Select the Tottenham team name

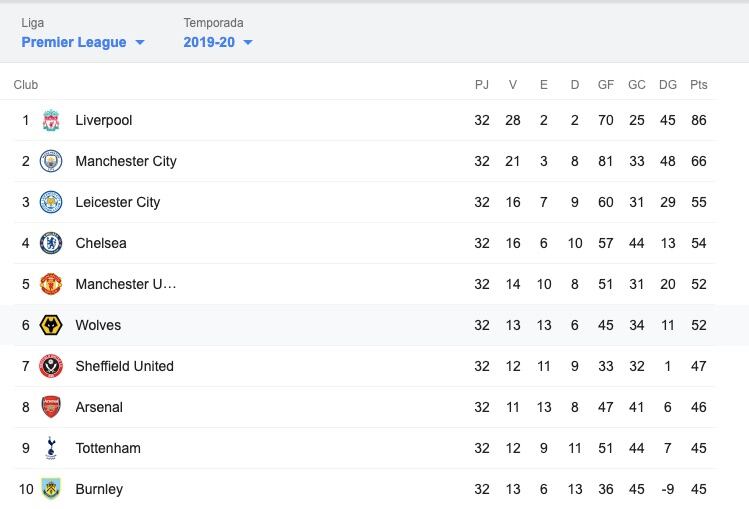pyautogui.click(x=108, y=449)
